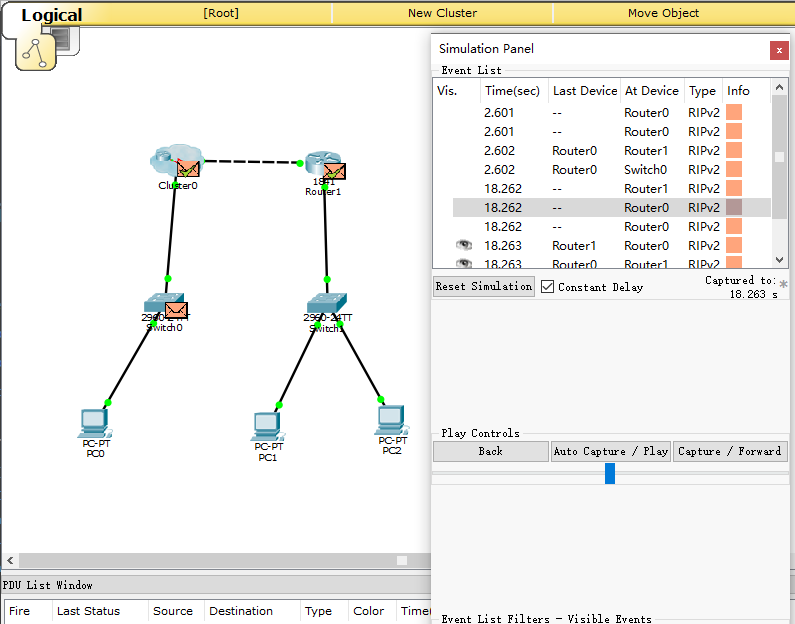Select the 18.262 event at Router1
The image size is (795, 624).
[x=611, y=189]
